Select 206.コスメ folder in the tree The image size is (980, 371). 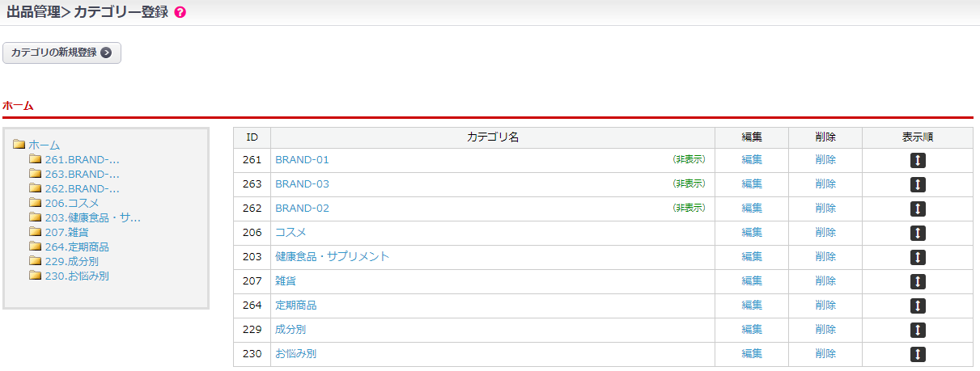click(71, 203)
